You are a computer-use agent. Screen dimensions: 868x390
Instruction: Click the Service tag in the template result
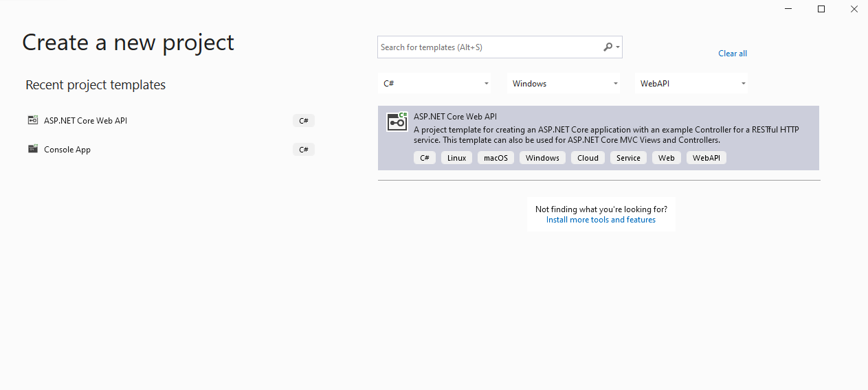click(628, 158)
